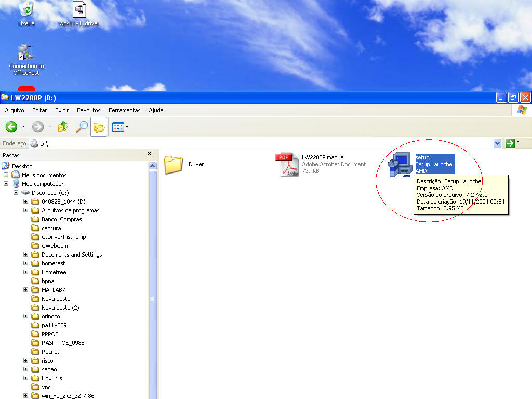Select CWebCam folder in tree

[55, 246]
